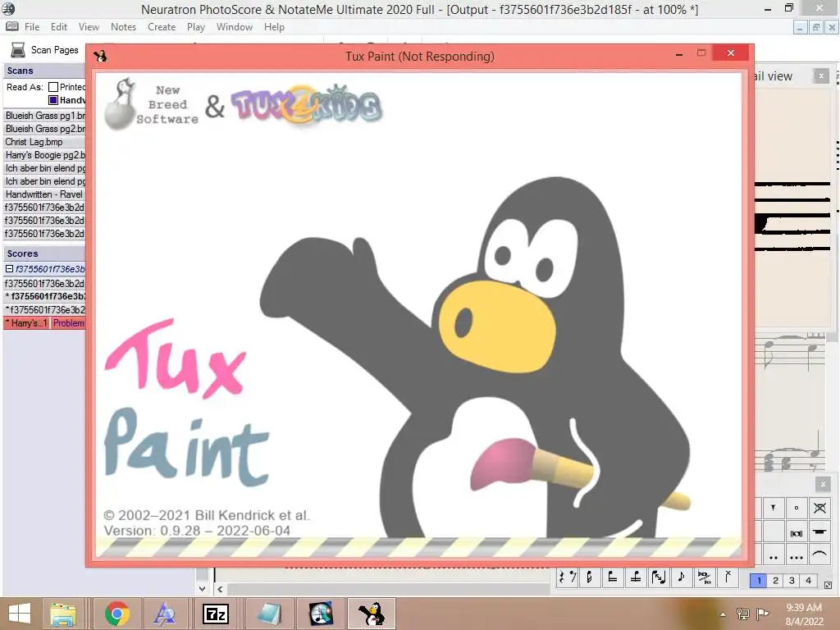Viewport: 840px width, 630px height.
Task: Open the Help menu
Action: (x=274, y=27)
